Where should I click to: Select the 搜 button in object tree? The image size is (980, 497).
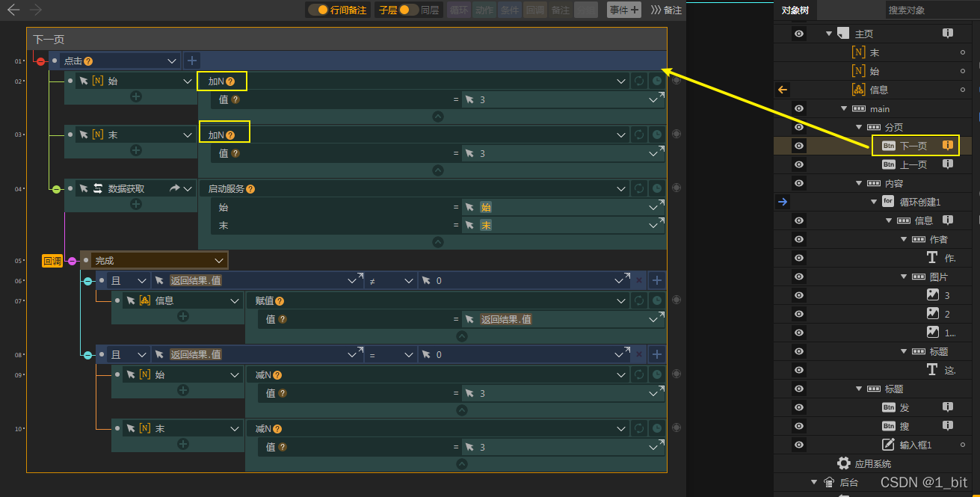click(x=896, y=426)
